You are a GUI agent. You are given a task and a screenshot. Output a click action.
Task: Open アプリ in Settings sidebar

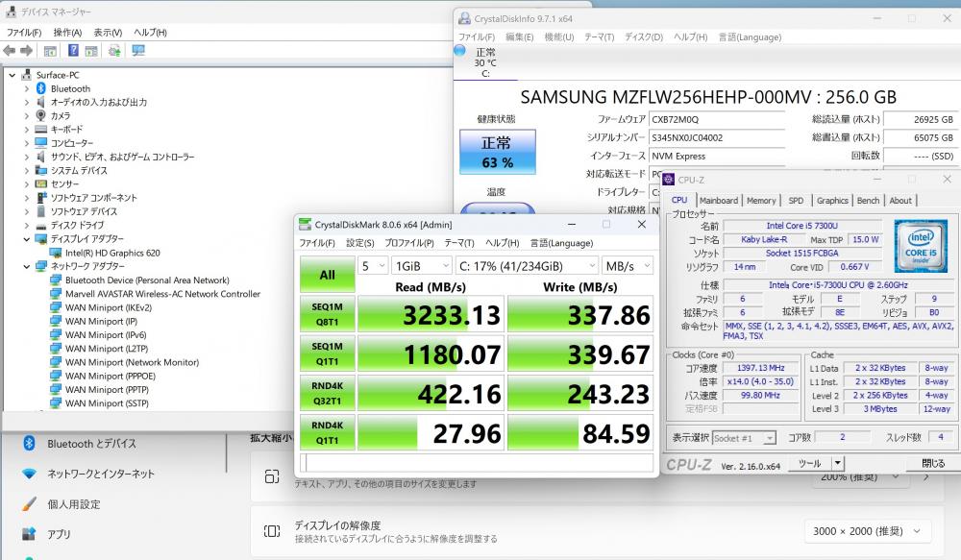click(x=59, y=534)
